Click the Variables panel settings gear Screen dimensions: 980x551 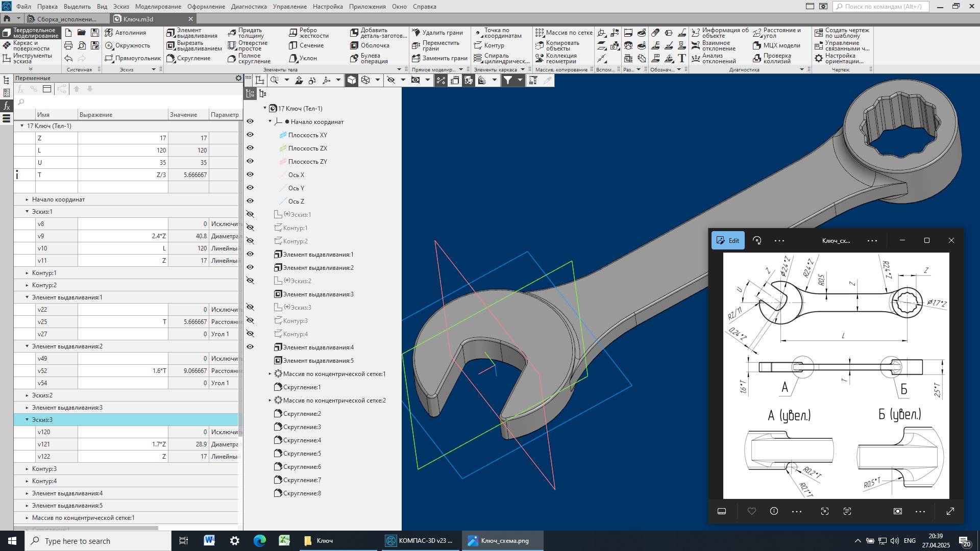click(238, 78)
